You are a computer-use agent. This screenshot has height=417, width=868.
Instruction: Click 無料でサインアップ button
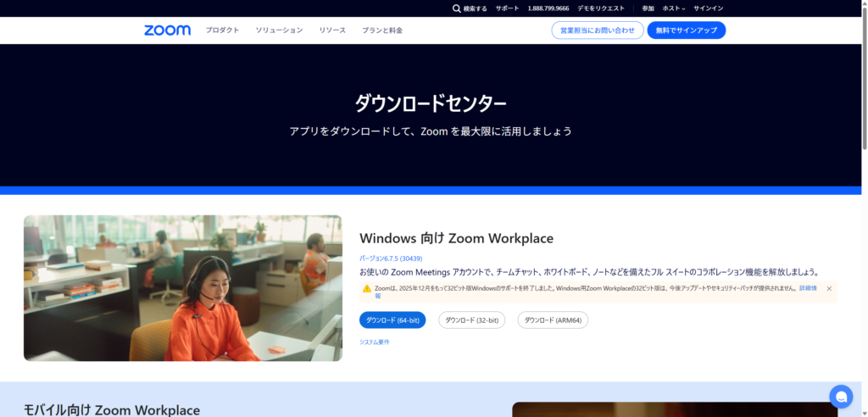point(686,31)
